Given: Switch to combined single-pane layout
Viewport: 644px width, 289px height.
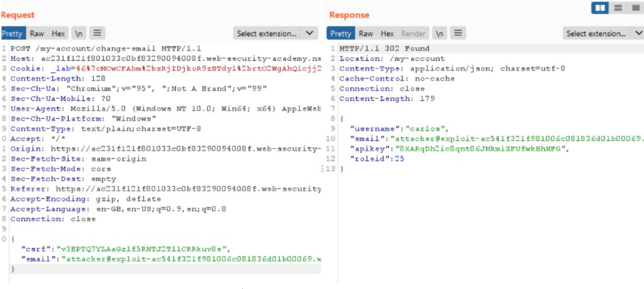Looking at the screenshot, I should (636, 8).
